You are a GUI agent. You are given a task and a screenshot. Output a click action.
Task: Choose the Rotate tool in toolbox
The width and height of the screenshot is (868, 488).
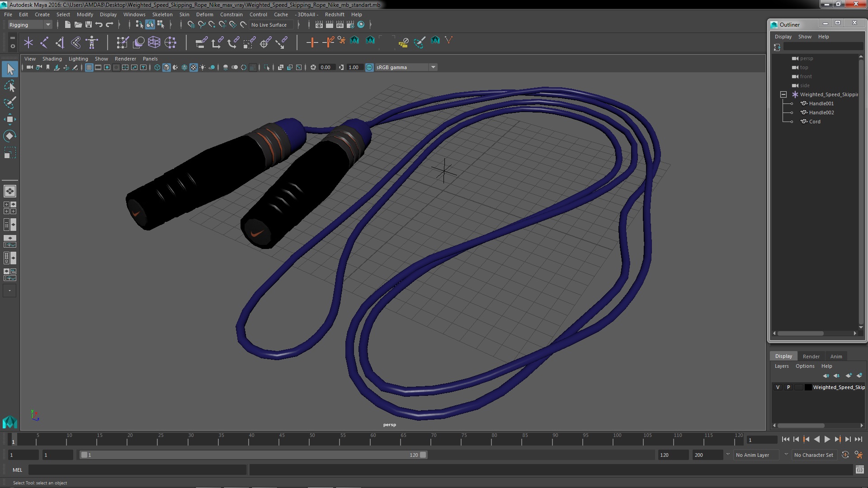click(x=10, y=136)
